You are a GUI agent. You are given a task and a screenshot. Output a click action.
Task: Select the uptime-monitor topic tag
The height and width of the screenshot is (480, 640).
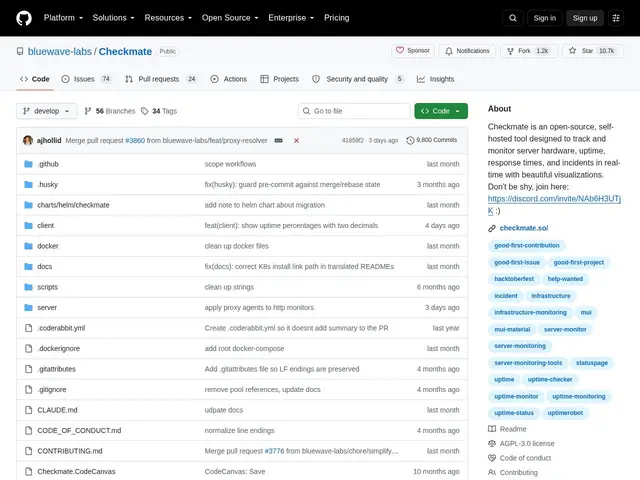(x=516, y=396)
